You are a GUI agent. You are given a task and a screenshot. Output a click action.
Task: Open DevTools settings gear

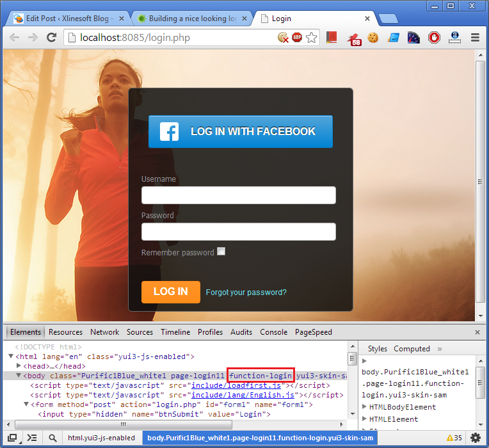[x=476, y=438]
